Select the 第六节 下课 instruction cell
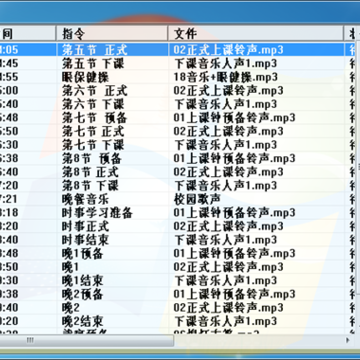The height and width of the screenshot is (360, 360). coord(93,104)
